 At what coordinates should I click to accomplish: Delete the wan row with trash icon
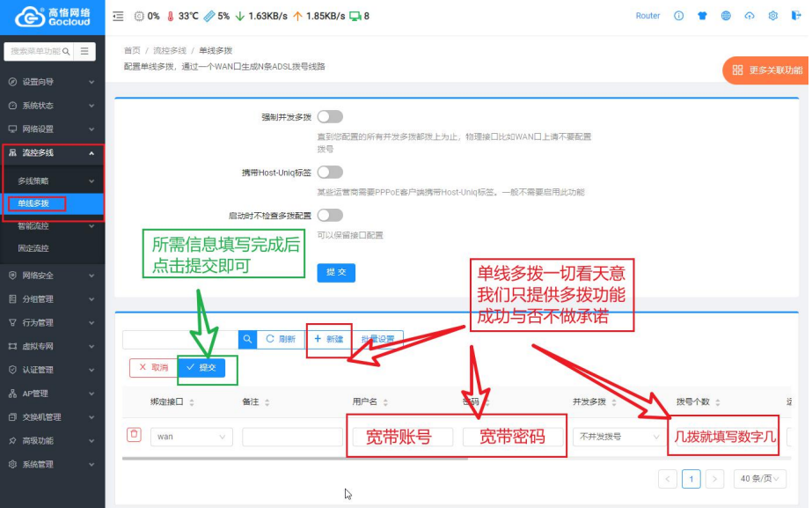[x=134, y=434]
